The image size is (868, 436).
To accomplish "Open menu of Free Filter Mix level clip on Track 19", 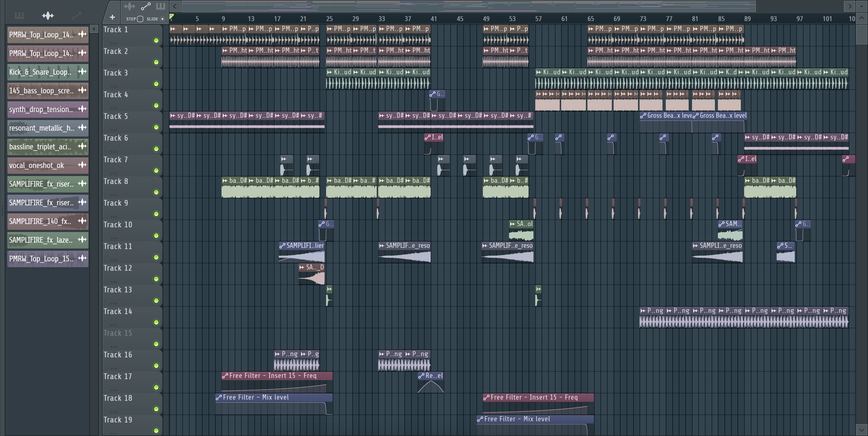I will click(x=480, y=419).
